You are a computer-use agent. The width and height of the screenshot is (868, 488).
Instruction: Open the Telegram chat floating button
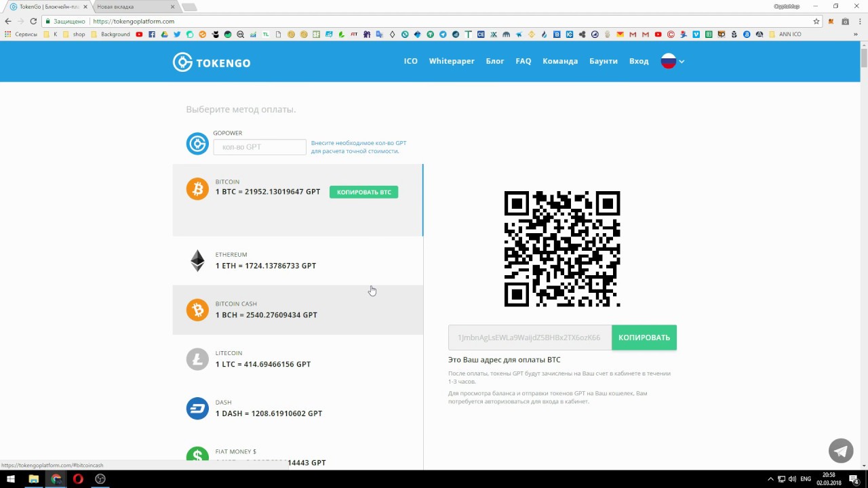click(x=841, y=451)
